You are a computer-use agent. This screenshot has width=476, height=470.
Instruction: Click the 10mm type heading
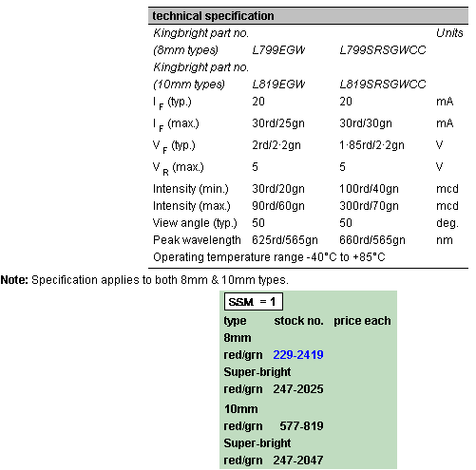pyautogui.click(x=240, y=409)
